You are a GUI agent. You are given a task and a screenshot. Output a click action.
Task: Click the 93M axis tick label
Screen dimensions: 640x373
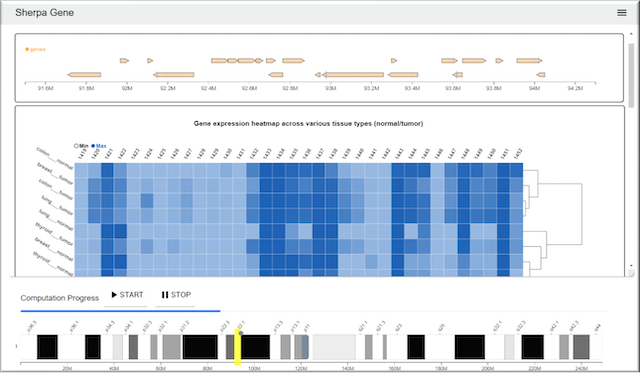pos(331,88)
